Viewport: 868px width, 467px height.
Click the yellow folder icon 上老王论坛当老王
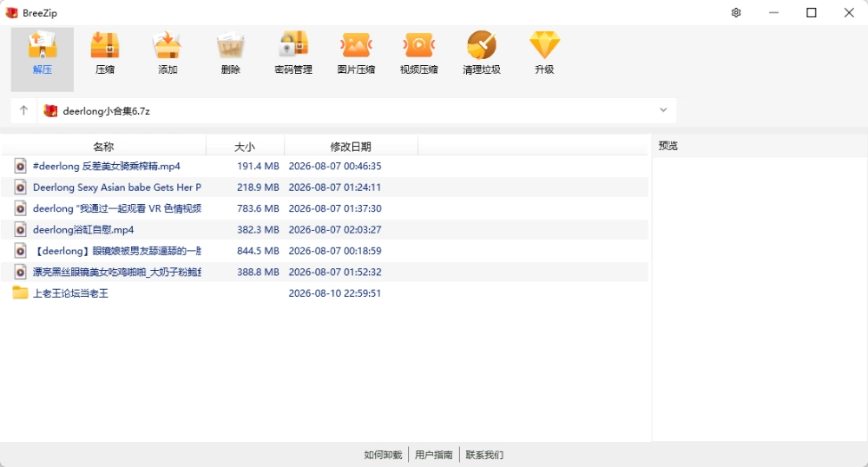pyautogui.click(x=20, y=293)
